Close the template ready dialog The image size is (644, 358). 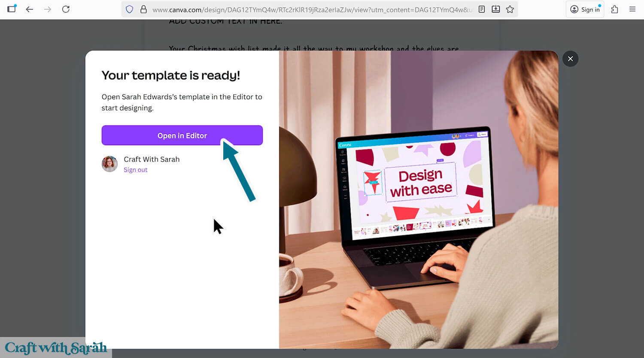[570, 59]
